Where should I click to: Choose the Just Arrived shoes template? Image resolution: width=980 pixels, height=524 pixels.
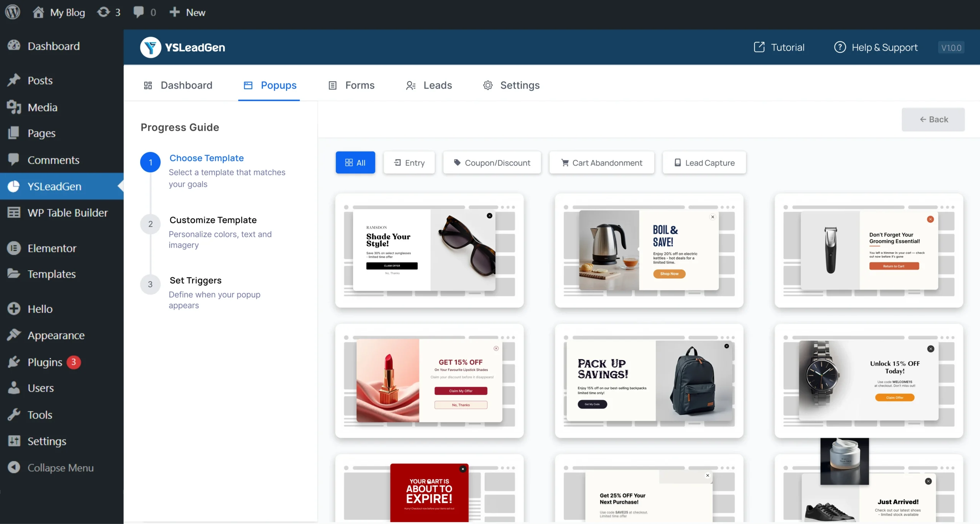pos(869,488)
